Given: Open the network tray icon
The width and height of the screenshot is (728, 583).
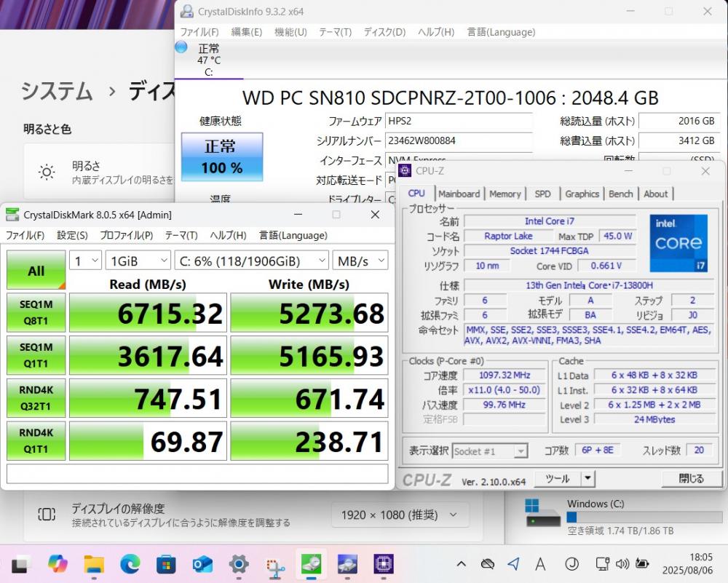Looking at the screenshot, I should coord(602,564).
